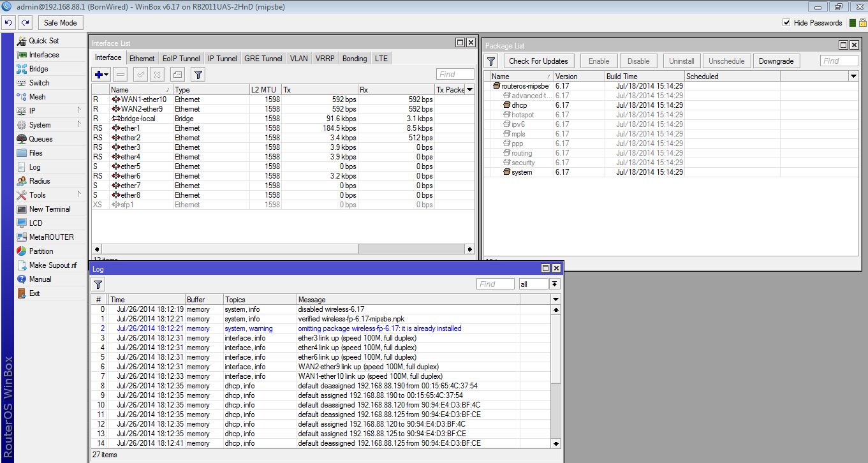Open the comment icon in Interface List toolbar
868x463 pixels.
click(178, 75)
